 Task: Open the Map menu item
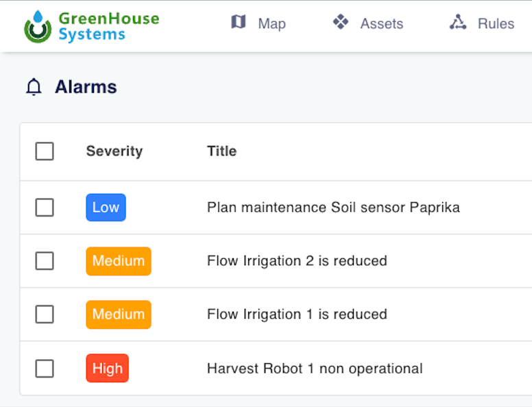click(258, 23)
